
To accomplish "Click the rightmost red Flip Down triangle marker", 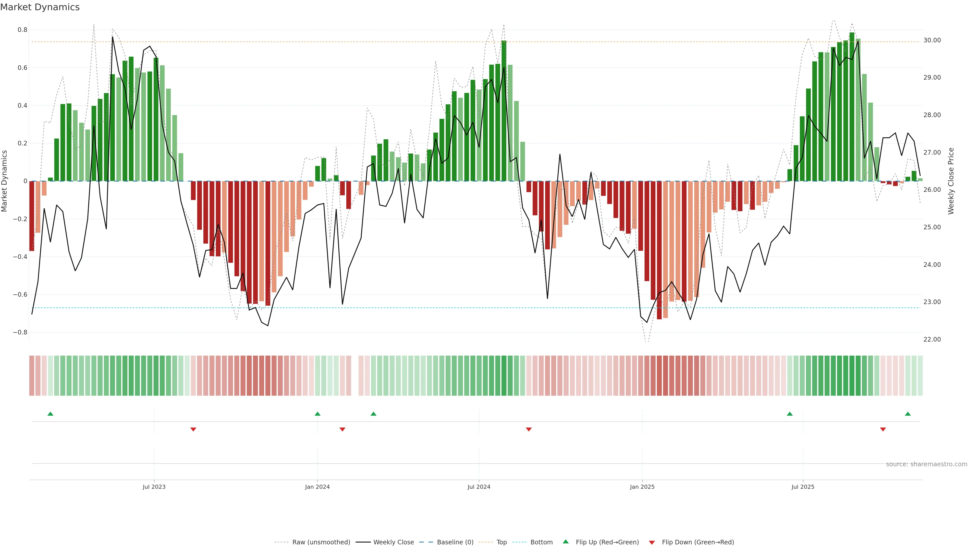I will click(x=883, y=429).
